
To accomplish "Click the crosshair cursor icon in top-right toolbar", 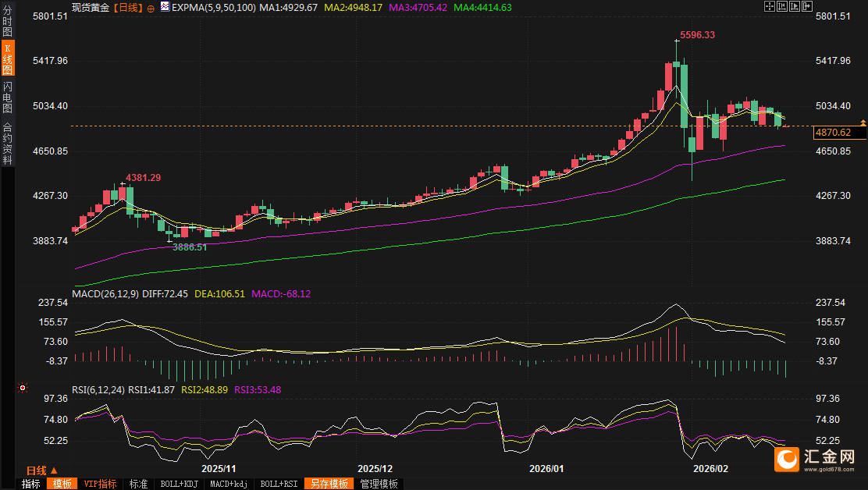I will [x=769, y=6].
